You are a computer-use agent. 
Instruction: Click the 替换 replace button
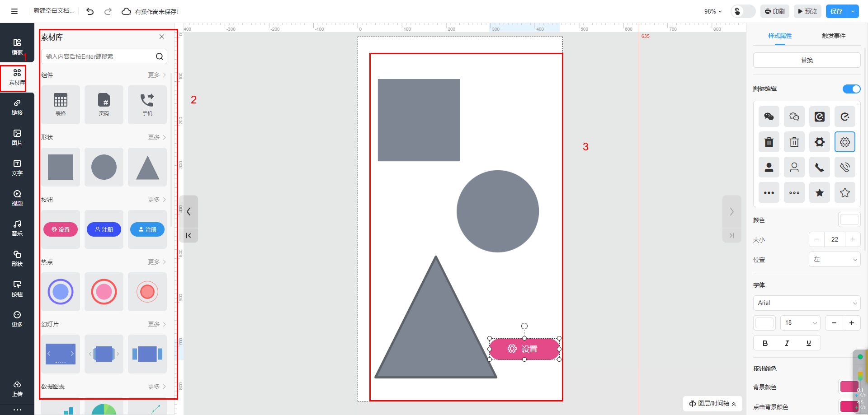[x=807, y=60]
